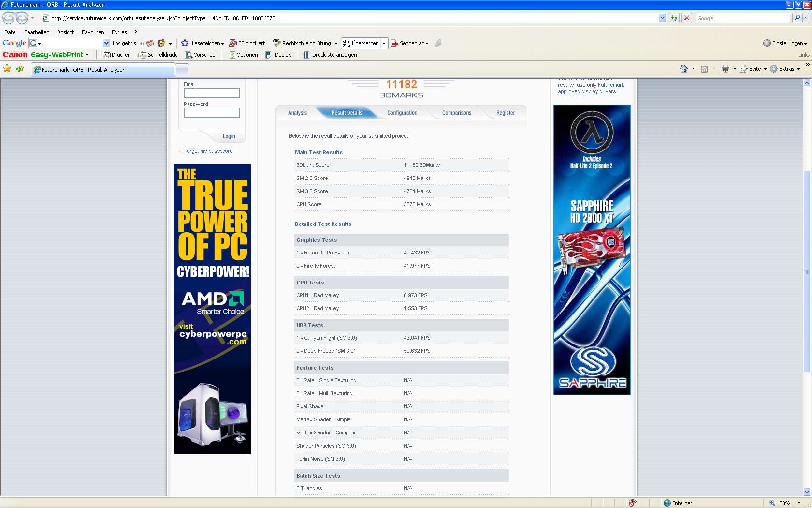Open Google toolbar news icon

click(x=150, y=43)
